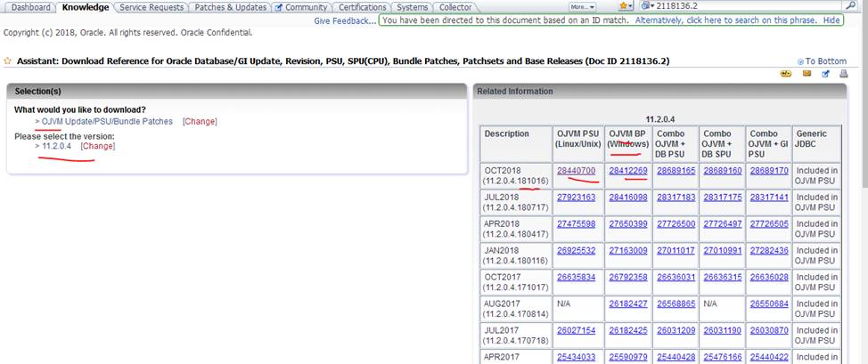Open patch 26792358 link
868x364 pixels.
628,277
